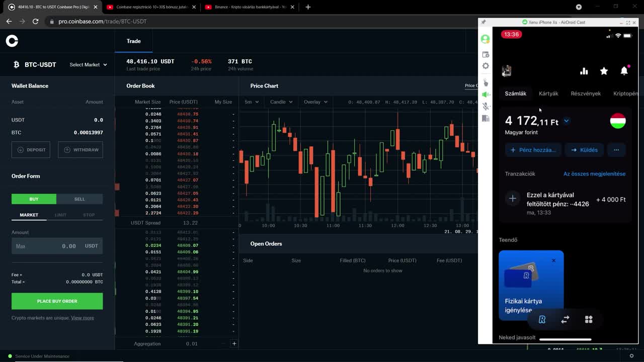
Task: Tap Az összes megjelenítése link
Action: (x=594, y=174)
